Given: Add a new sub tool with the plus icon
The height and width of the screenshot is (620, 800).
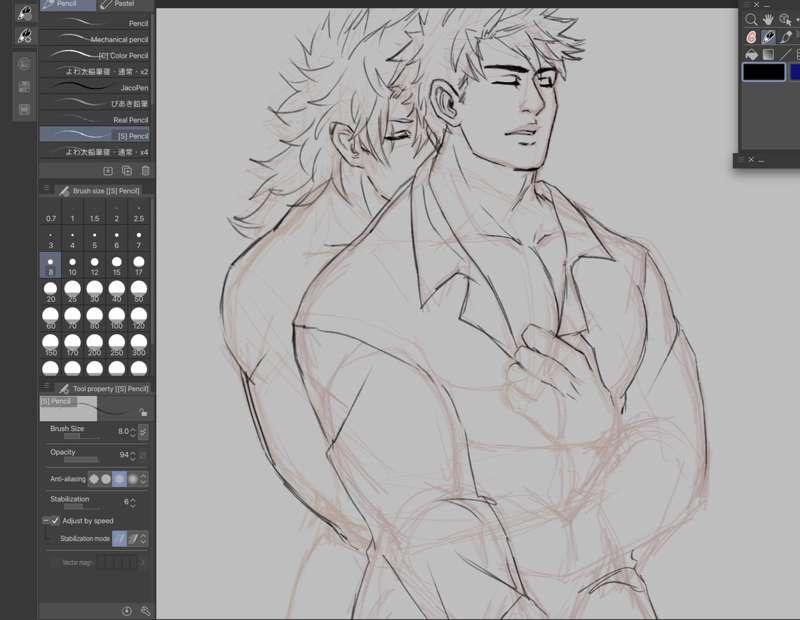Looking at the screenshot, I should tap(108, 171).
